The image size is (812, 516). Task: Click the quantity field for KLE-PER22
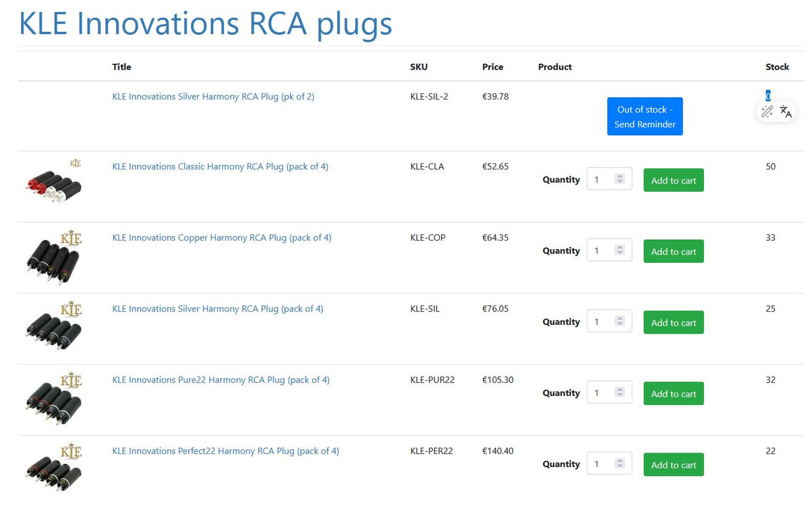(x=609, y=463)
